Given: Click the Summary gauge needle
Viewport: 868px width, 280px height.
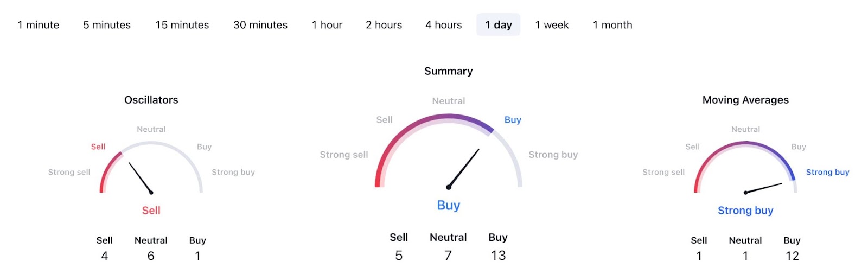Looking at the screenshot, I should tap(464, 168).
